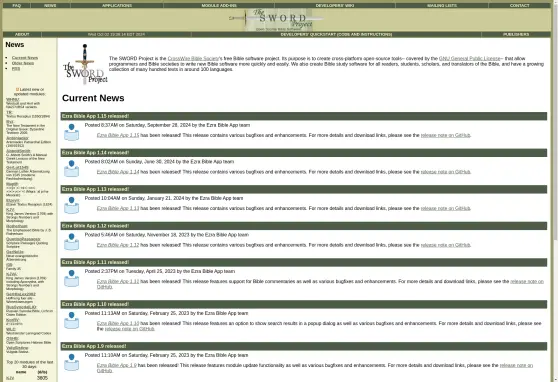558x382 pixels.
Task: Follow the Current News sidebar link
Action: 25,58
